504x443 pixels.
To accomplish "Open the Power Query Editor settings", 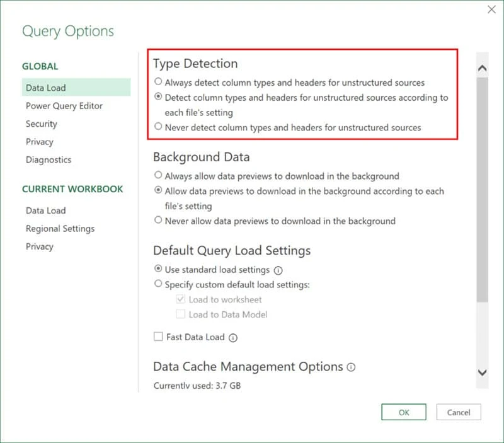I will tap(64, 106).
